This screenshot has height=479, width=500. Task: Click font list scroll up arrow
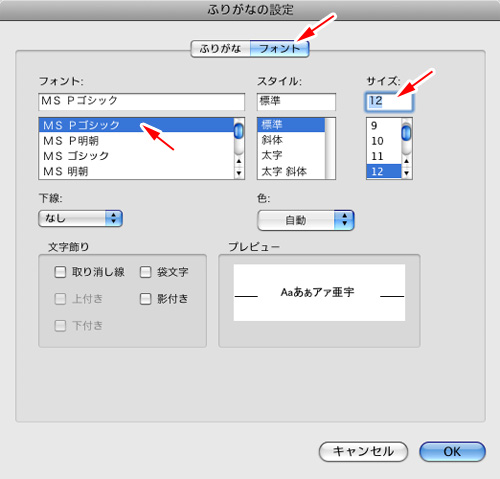[239, 161]
